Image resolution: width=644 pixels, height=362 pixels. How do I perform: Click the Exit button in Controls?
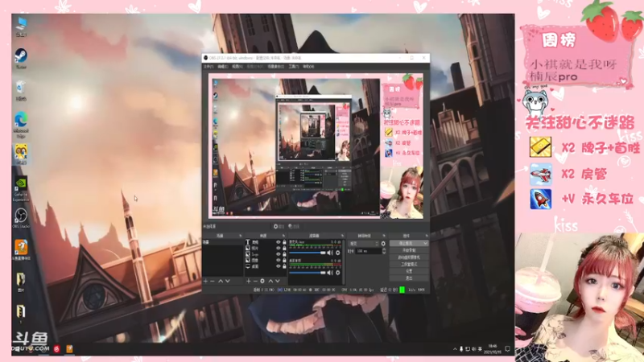[x=409, y=278]
